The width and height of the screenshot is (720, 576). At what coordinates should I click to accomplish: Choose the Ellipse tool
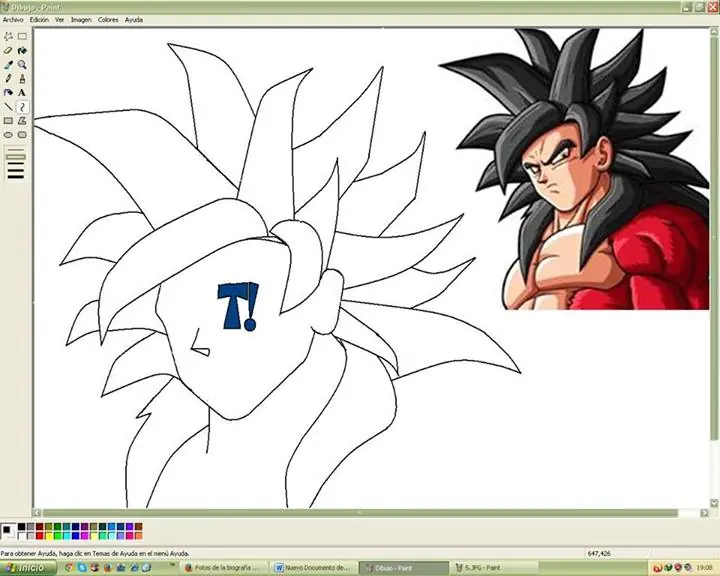[x=8, y=135]
